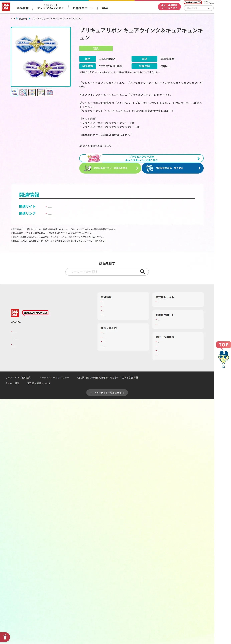Select the first product thumbnail

pos(14,92)
